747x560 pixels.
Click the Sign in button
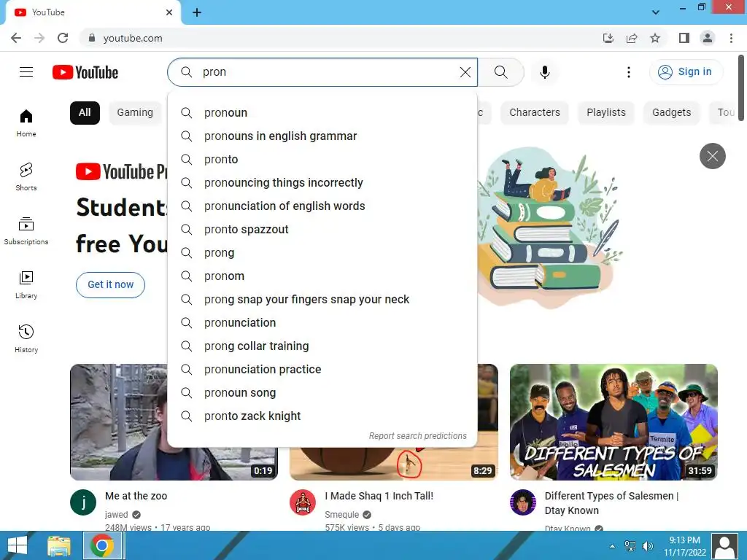point(686,72)
